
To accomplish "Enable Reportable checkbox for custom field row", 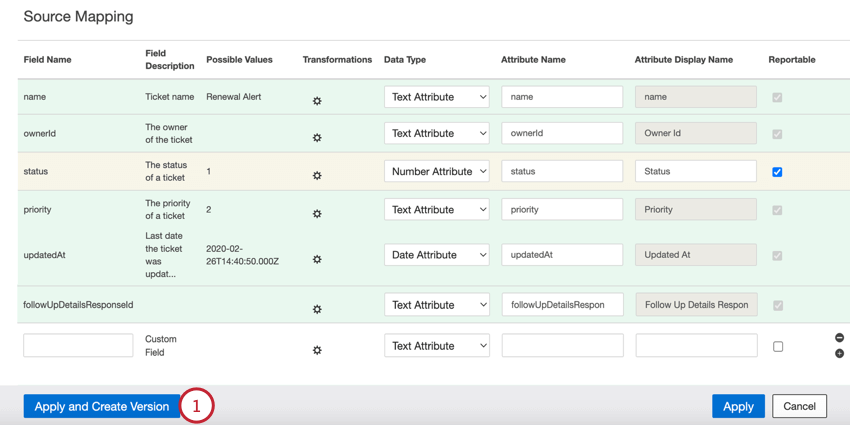I will point(778,346).
